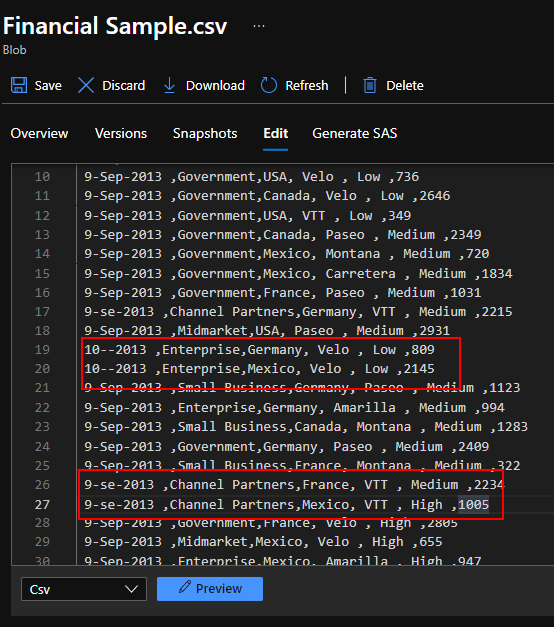554x627 pixels.
Task: Click the Save floppy disk icon
Action: point(19,85)
